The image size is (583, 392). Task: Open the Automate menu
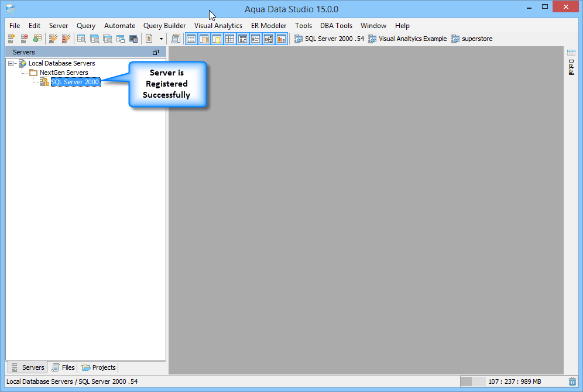point(119,26)
